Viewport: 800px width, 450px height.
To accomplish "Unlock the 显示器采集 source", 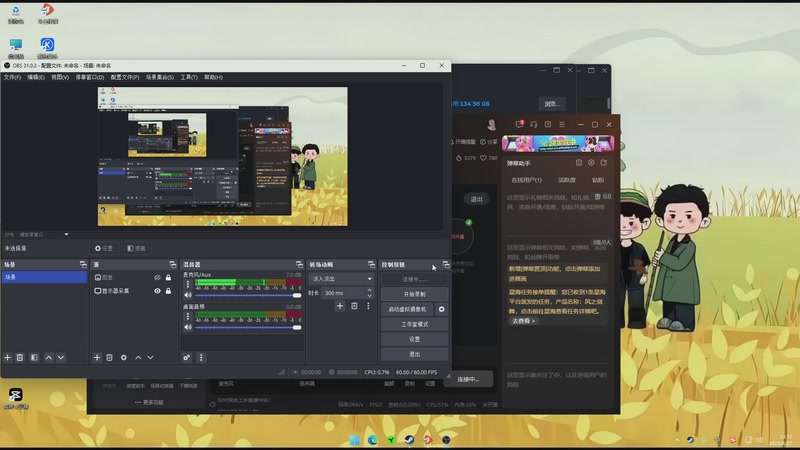I will tap(168, 291).
